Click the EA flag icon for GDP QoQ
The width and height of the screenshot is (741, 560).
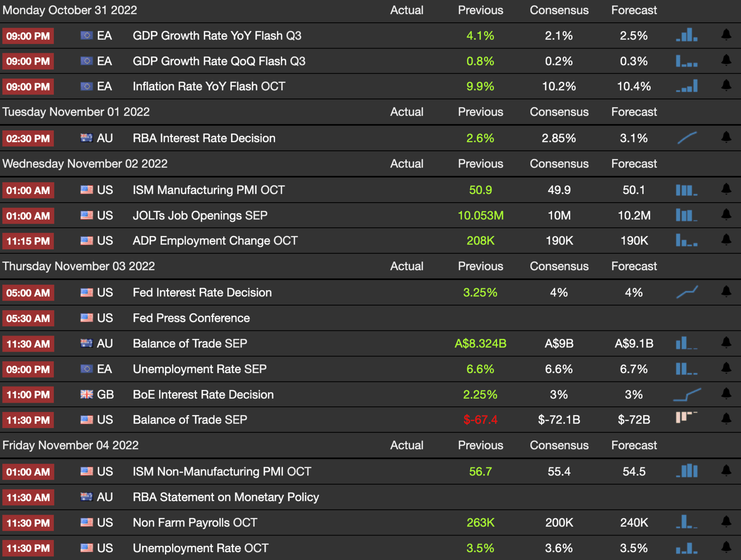(87, 61)
